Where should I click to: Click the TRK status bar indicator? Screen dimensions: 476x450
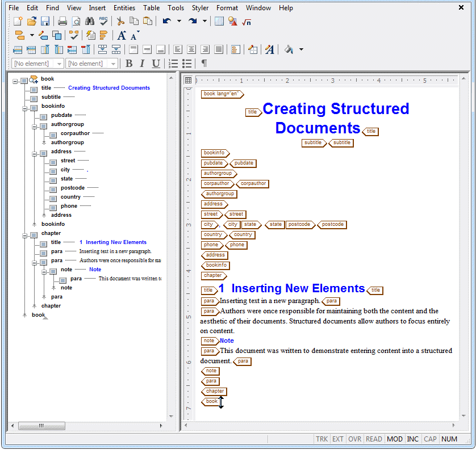pos(321,439)
